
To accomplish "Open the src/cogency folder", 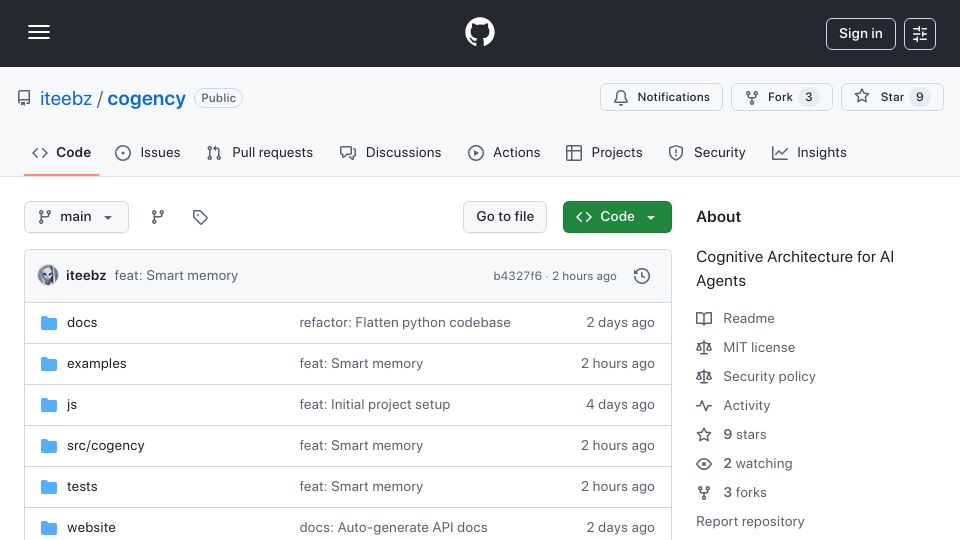I will [x=106, y=446].
